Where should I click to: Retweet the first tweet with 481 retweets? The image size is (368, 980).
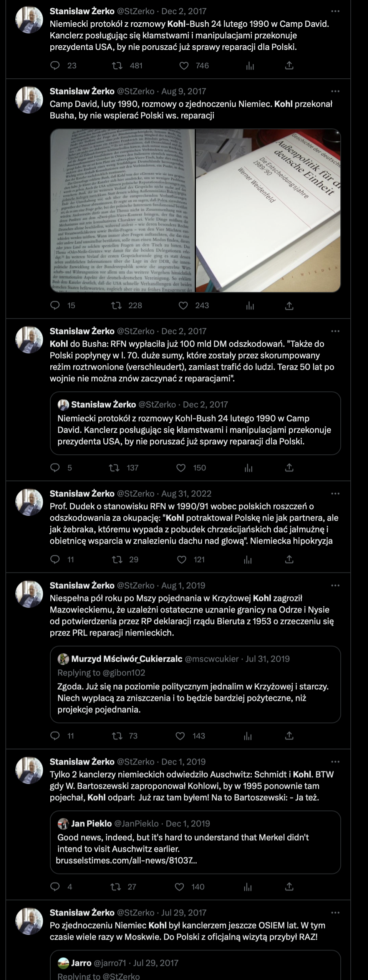click(x=117, y=66)
